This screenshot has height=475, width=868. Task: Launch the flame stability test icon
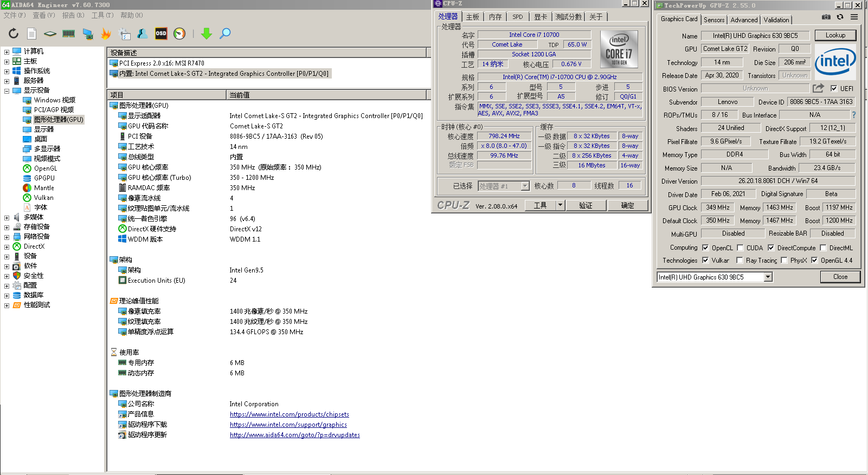106,34
